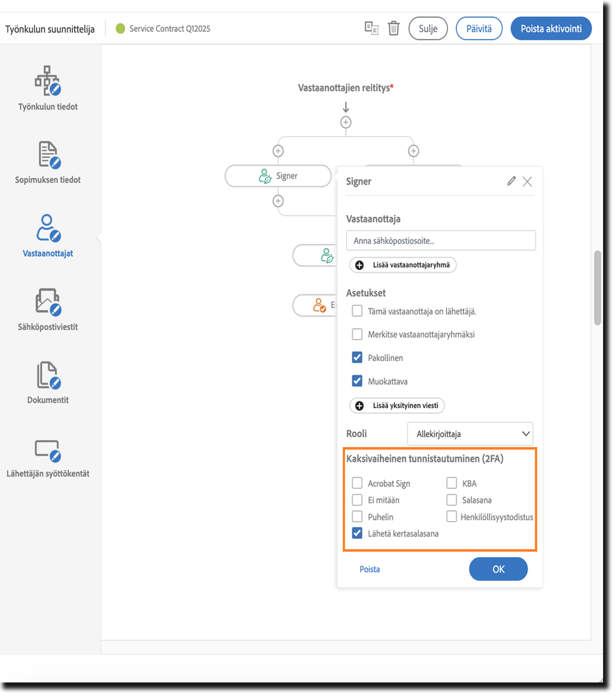Uncheck the Pakollinen checkbox
Screen dimensions: 616x697
[x=357, y=358]
